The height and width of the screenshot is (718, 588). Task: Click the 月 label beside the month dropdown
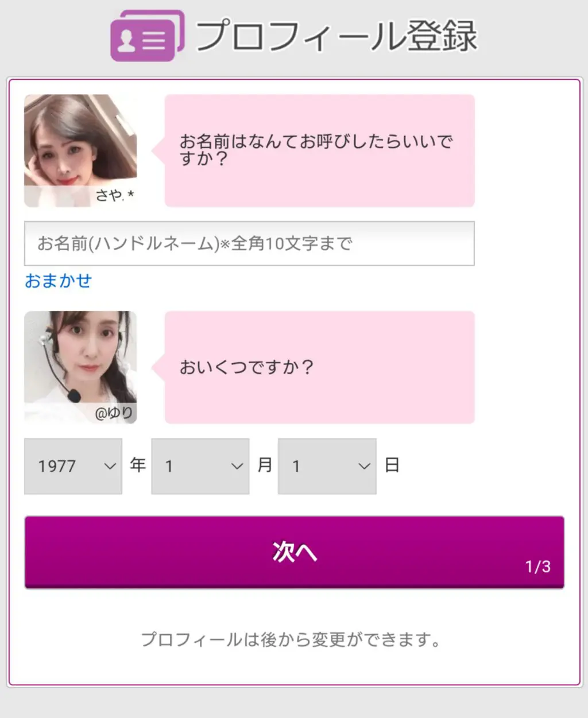click(265, 465)
